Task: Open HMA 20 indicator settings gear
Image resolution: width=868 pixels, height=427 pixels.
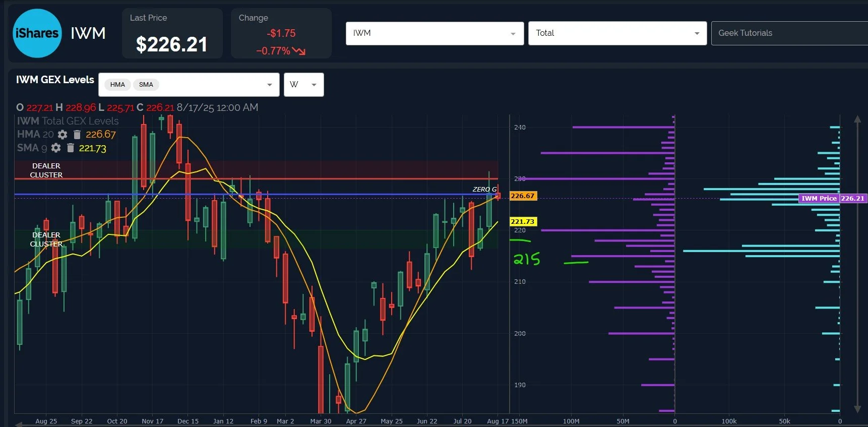Action: (x=63, y=135)
